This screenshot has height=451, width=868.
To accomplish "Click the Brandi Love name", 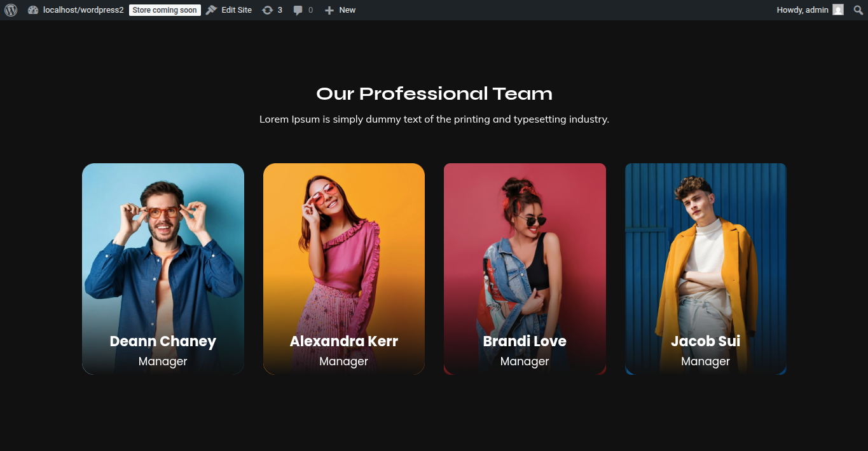I will (x=525, y=341).
